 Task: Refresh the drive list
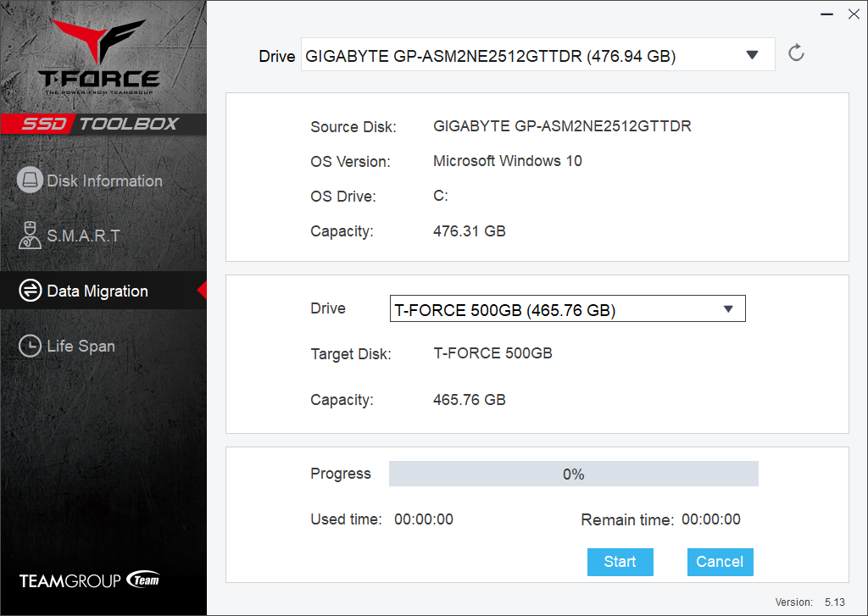pyautogui.click(x=796, y=53)
